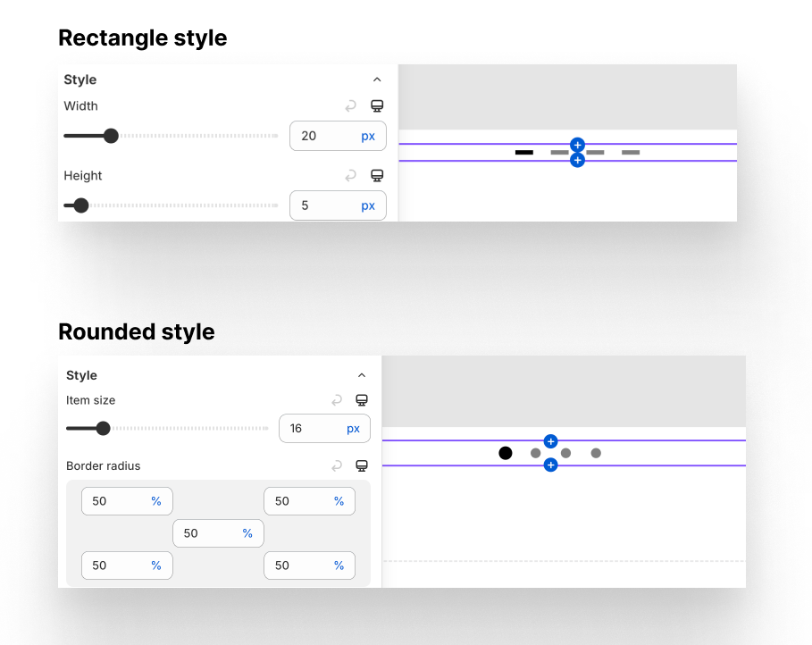Click lower plus button in rounded preview

550,465
